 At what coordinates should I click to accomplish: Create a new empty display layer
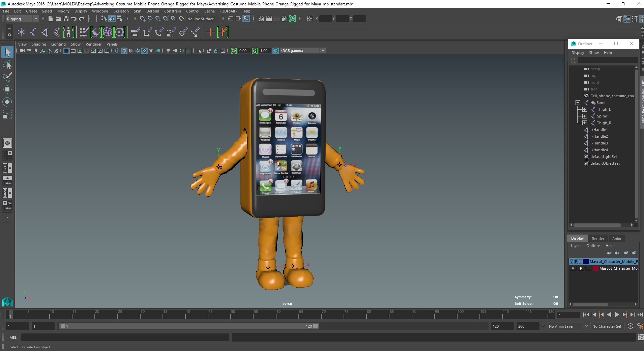tap(626, 253)
